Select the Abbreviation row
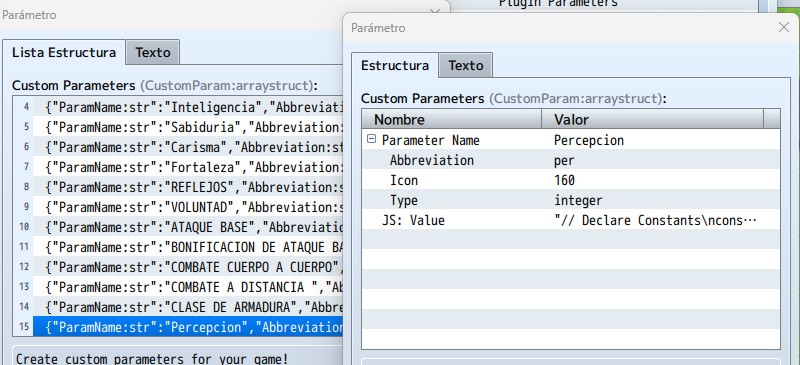 pos(571,160)
